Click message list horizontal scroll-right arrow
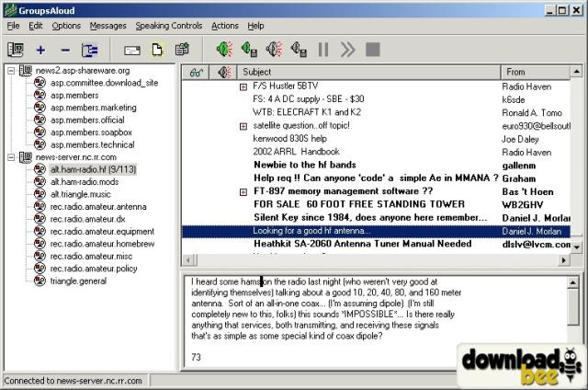 coord(563,259)
